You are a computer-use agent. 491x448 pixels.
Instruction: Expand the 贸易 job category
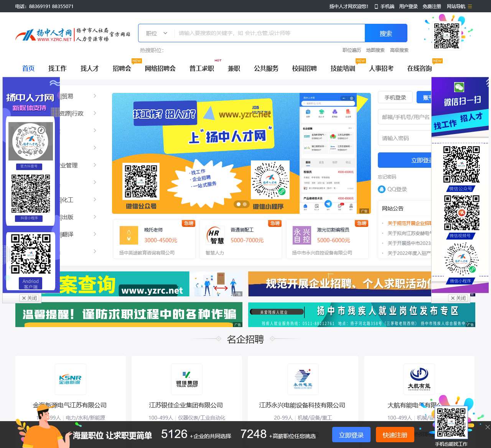pos(95,96)
